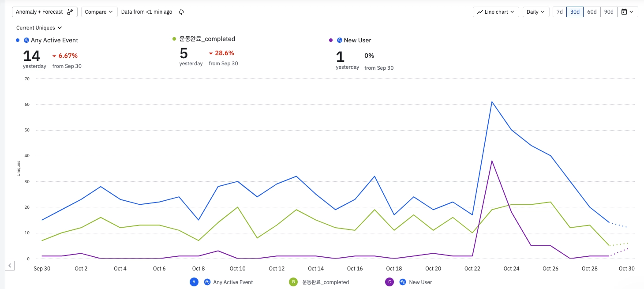
Task: Click the Anomaly + Forecast button
Action: (x=45, y=12)
